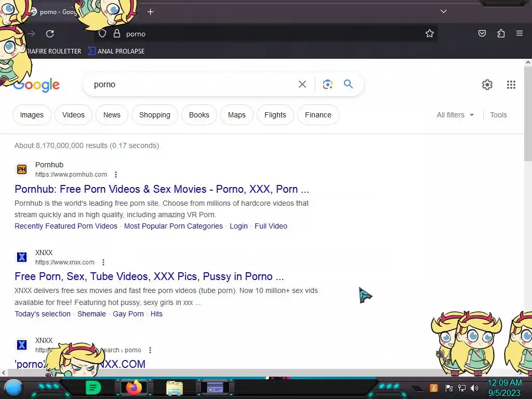
Task: Open the extensions panel
Action: [501, 33]
